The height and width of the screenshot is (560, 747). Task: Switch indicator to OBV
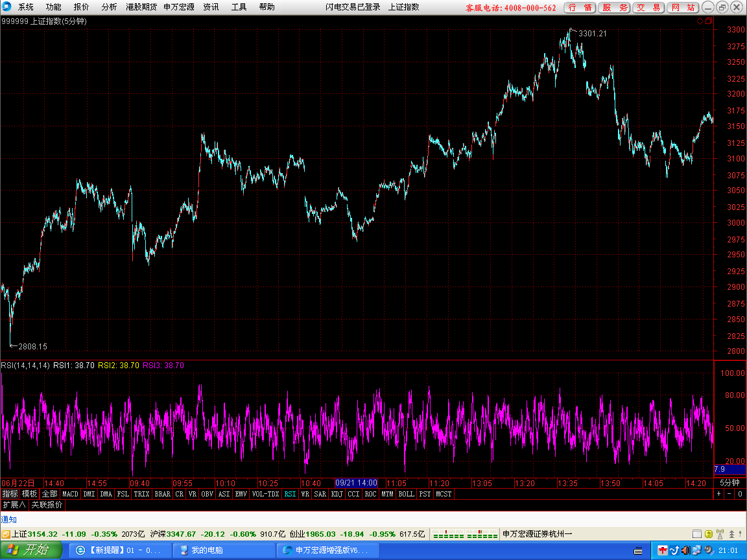coord(207,494)
